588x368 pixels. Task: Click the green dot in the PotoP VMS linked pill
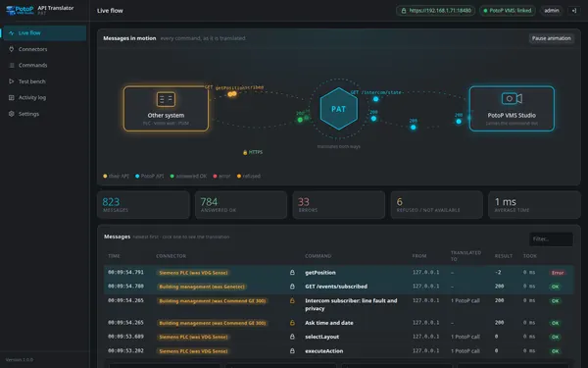(x=485, y=11)
